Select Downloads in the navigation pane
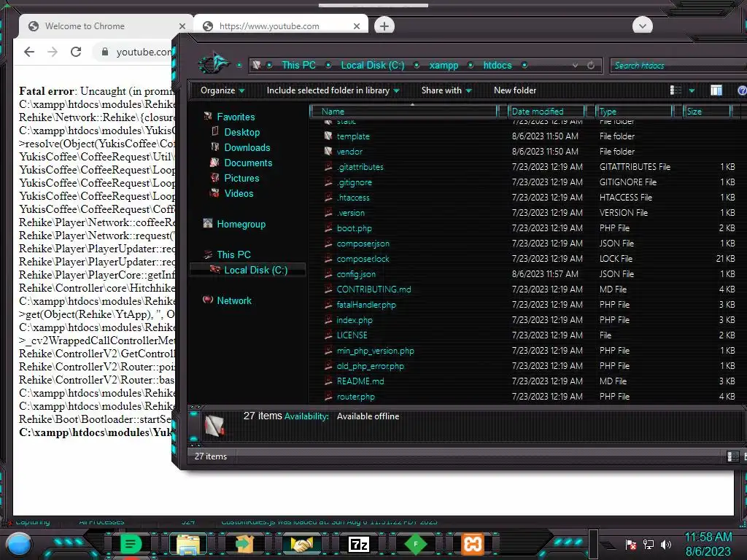 [x=247, y=147]
